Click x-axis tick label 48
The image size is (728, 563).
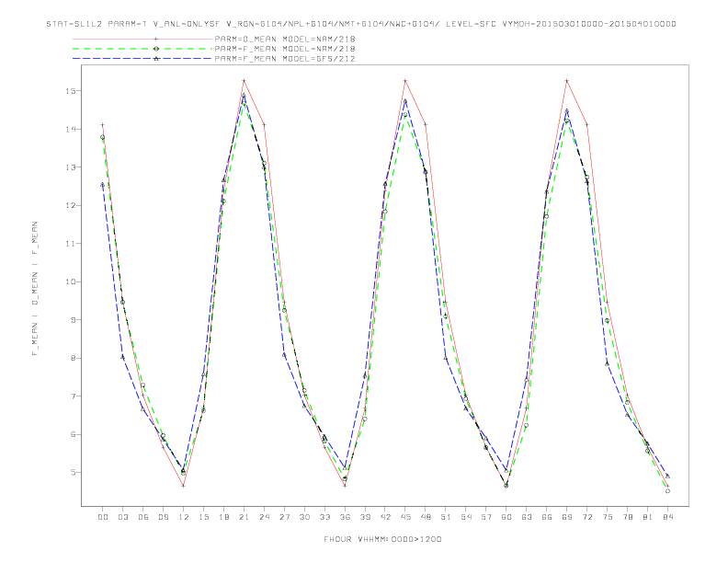click(426, 517)
